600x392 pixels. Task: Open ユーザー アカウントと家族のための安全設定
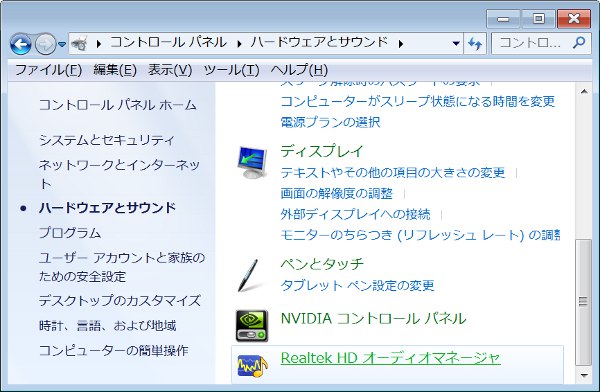tap(122, 267)
